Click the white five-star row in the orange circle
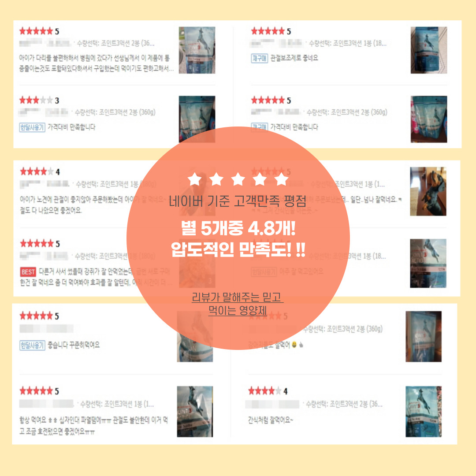This screenshot has height=476, width=476. pyautogui.click(x=238, y=179)
